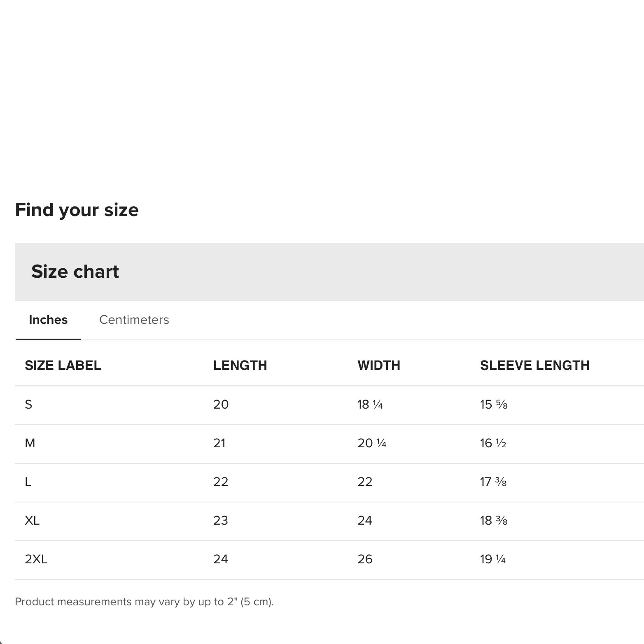Click the 18 ¼ width value for S

(x=370, y=405)
